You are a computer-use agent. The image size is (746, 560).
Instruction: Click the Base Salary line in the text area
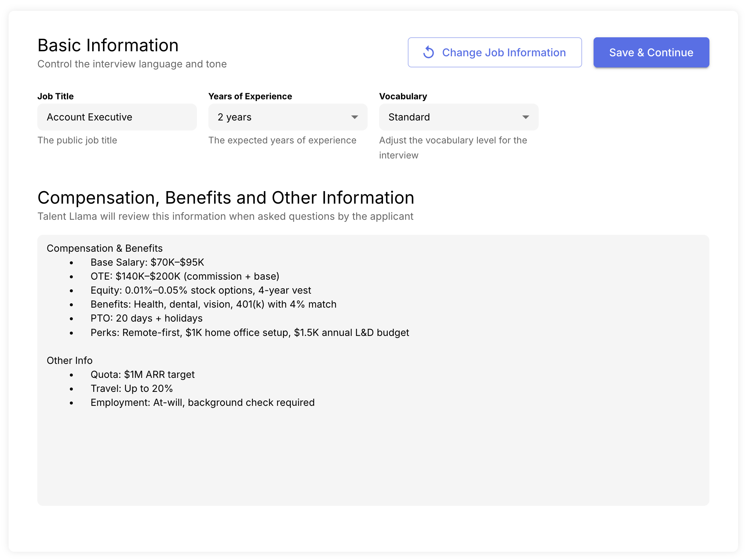click(147, 262)
